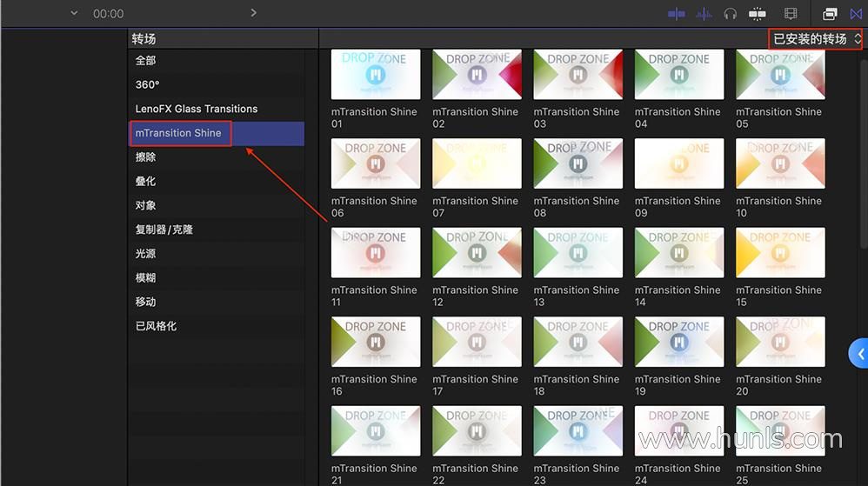The image size is (868, 486).
Task: Select mTransition Shine 20 thumbnail
Action: (x=780, y=342)
